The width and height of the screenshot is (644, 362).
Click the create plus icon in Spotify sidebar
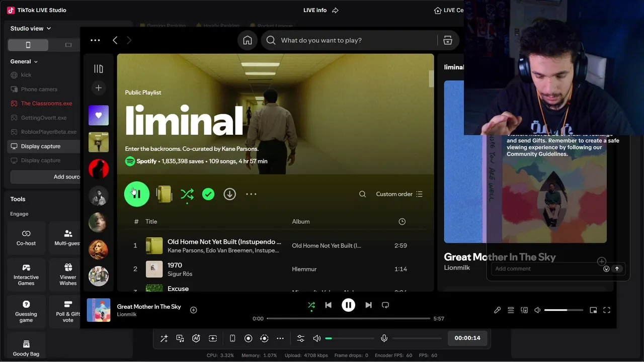coord(99,88)
